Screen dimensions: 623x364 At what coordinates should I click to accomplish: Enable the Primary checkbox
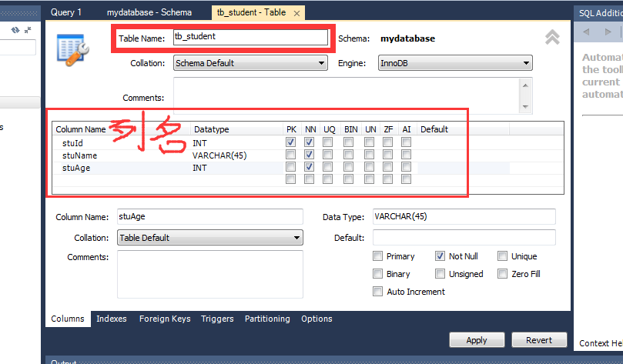(x=377, y=256)
